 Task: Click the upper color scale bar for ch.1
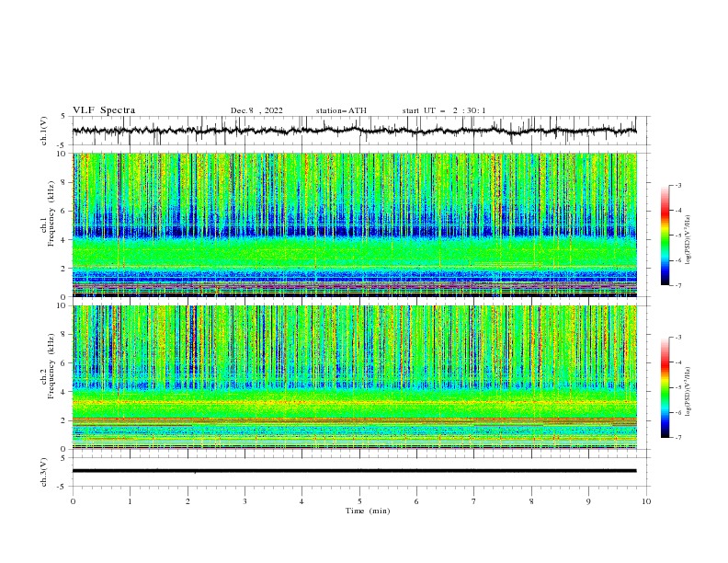coord(665,235)
